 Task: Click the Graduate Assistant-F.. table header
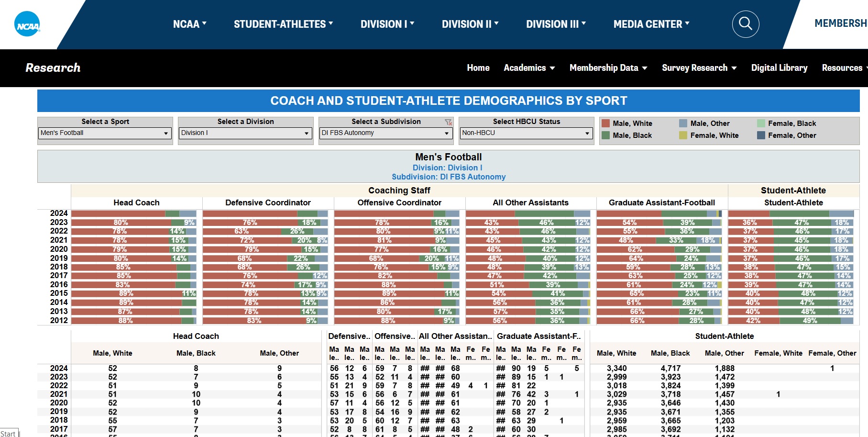[539, 336]
